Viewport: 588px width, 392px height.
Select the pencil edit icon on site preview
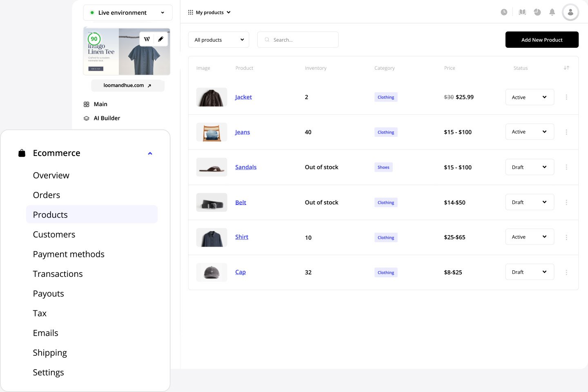point(161,39)
